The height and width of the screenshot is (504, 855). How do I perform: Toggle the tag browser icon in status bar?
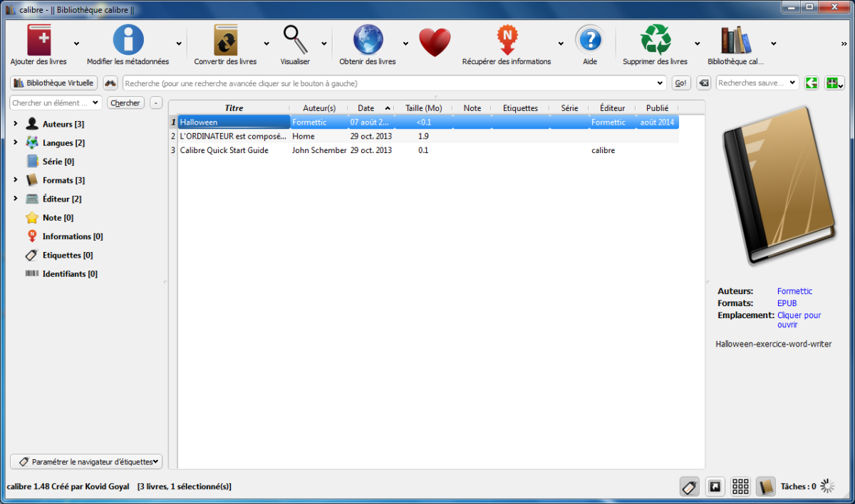click(689, 486)
